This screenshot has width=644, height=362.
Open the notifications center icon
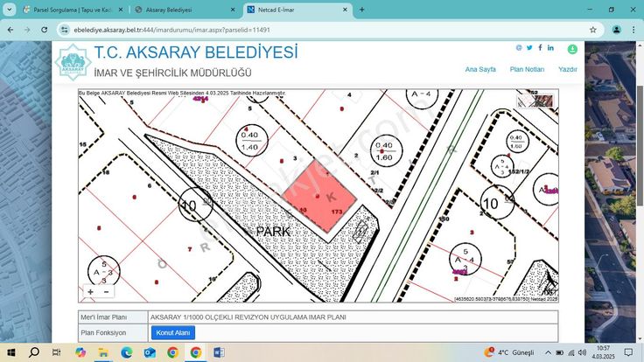coord(628,352)
